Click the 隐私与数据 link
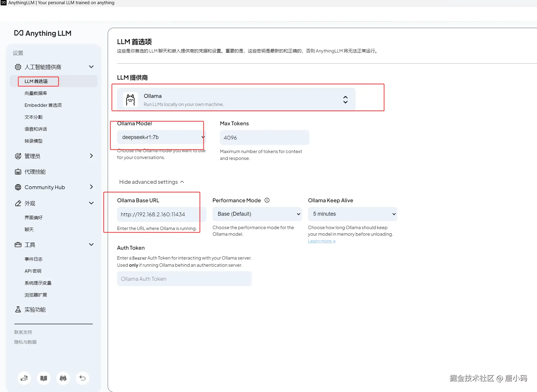This screenshot has width=537, height=392. point(25,342)
